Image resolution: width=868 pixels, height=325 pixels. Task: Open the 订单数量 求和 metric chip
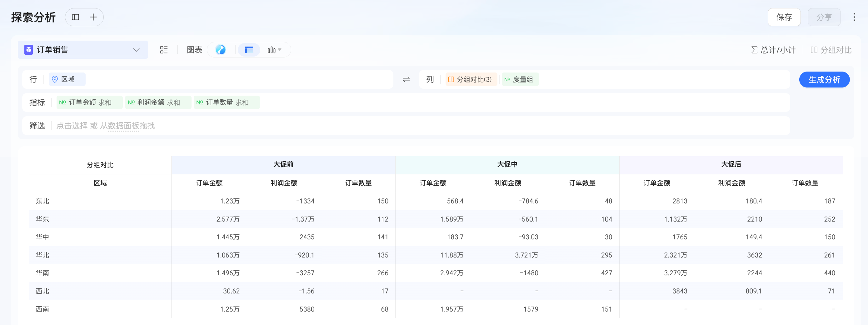[227, 102]
